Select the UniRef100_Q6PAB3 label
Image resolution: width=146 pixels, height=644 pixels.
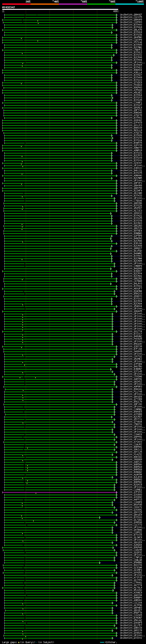click(x=131, y=608)
